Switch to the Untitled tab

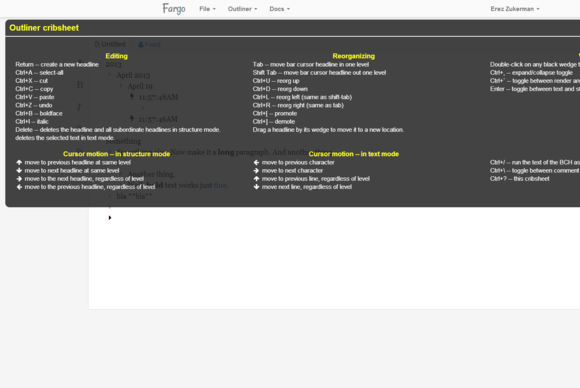(110, 44)
